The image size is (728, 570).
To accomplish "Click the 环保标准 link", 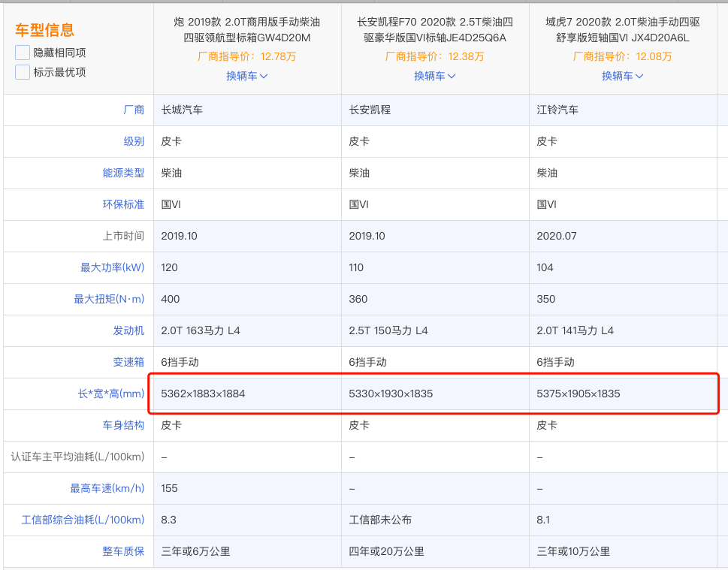I will pos(123,204).
